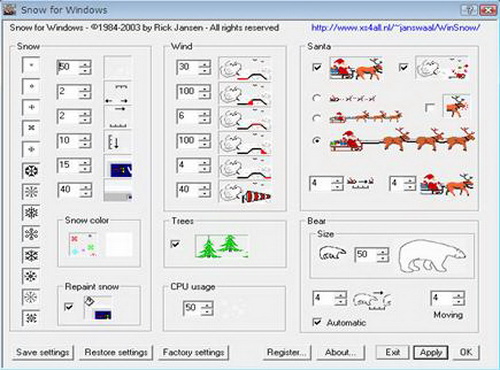
Task: Click the Save settings button
Action: (43, 352)
